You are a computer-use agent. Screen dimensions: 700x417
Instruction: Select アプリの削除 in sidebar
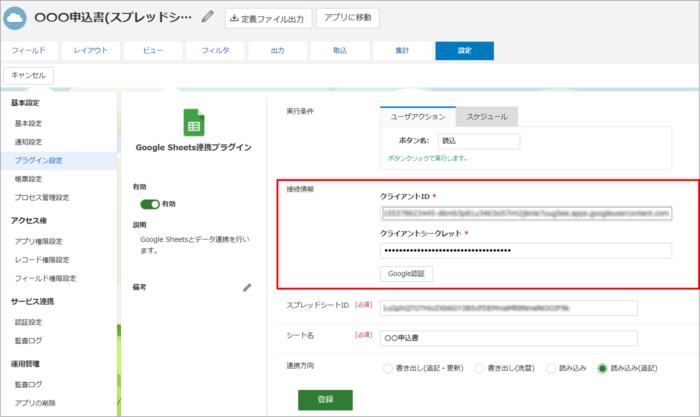pos(35,403)
